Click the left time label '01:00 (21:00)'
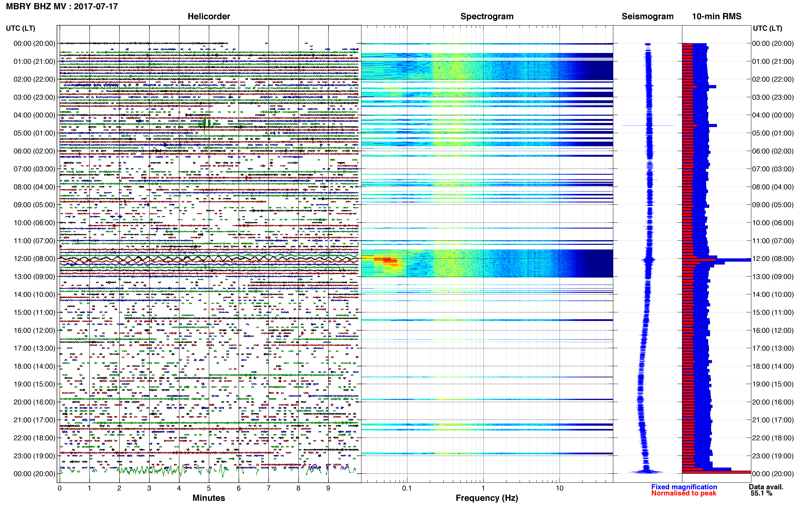The height and width of the screenshot is (508, 812). 34,62
